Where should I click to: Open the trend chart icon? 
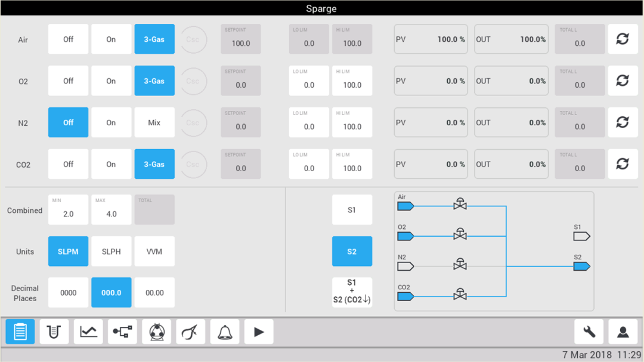pos(88,332)
